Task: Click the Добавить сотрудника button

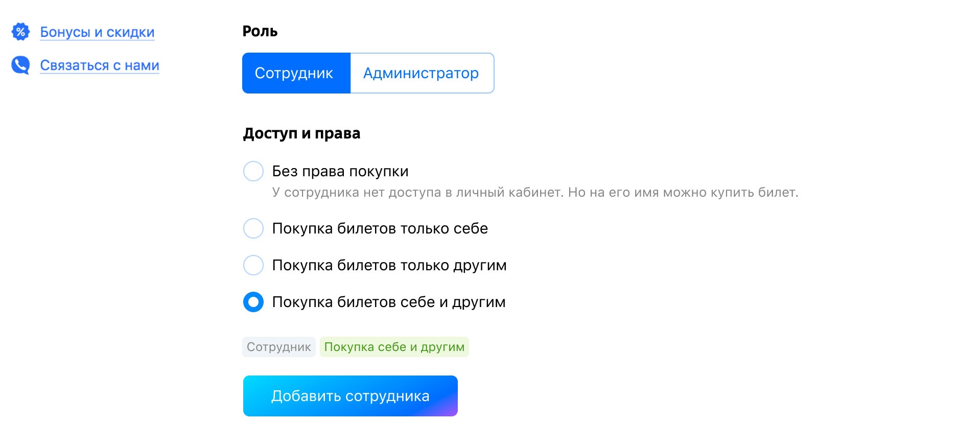Action: 351,396
